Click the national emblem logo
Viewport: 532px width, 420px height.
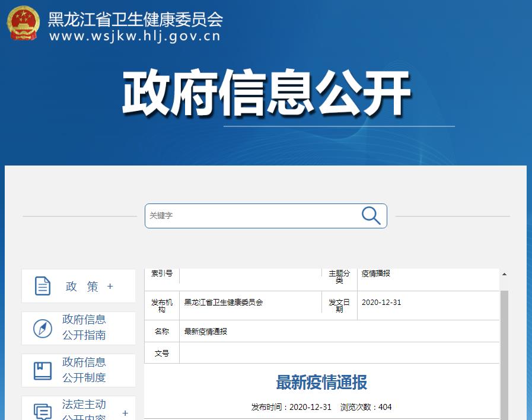[x=23, y=23]
